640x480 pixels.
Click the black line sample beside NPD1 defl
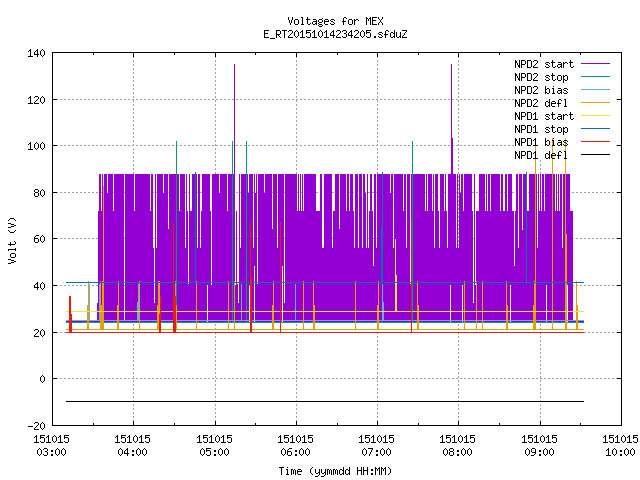[x=596, y=155]
